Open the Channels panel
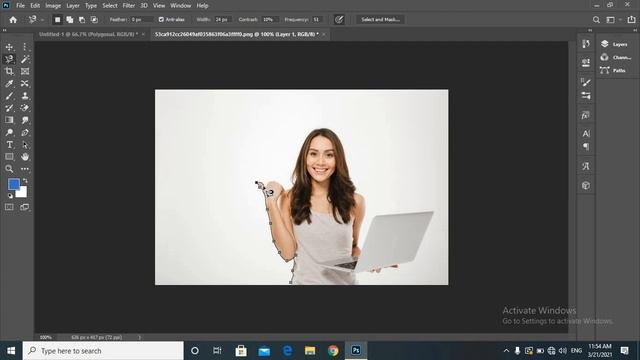This screenshot has height=360, width=640. pos(616,57)
